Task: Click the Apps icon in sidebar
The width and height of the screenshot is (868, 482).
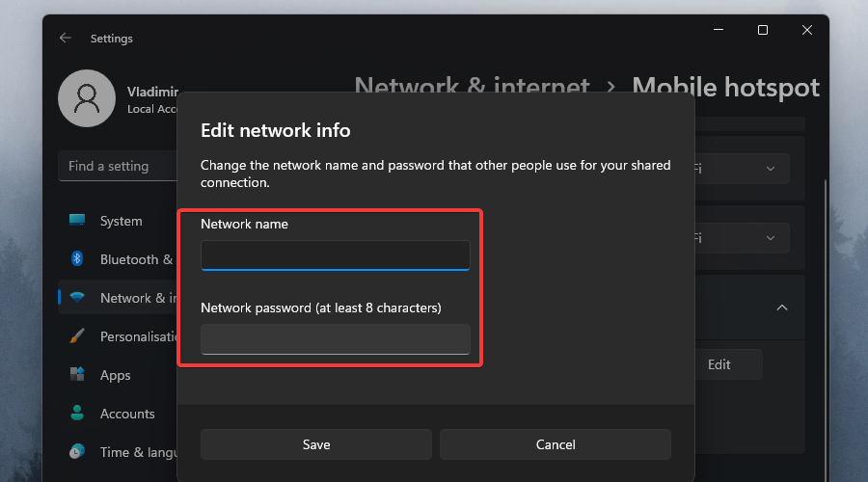Action: (77, 375)
